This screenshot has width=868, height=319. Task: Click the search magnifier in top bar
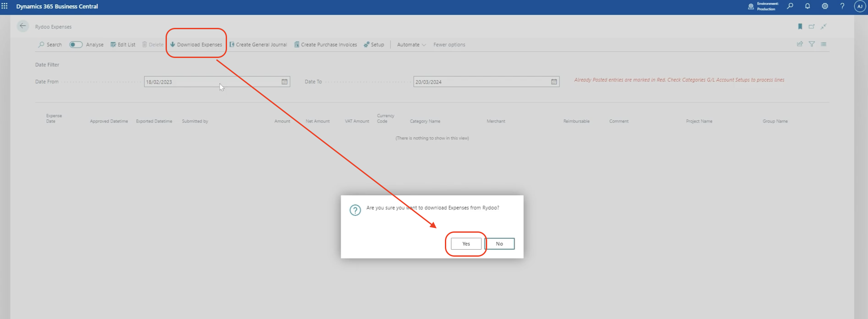click(x=790, y=6)
